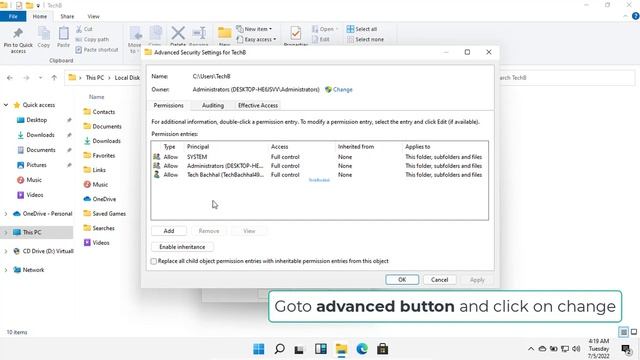Click the volume icon in system tray

(x=576, y=349)
